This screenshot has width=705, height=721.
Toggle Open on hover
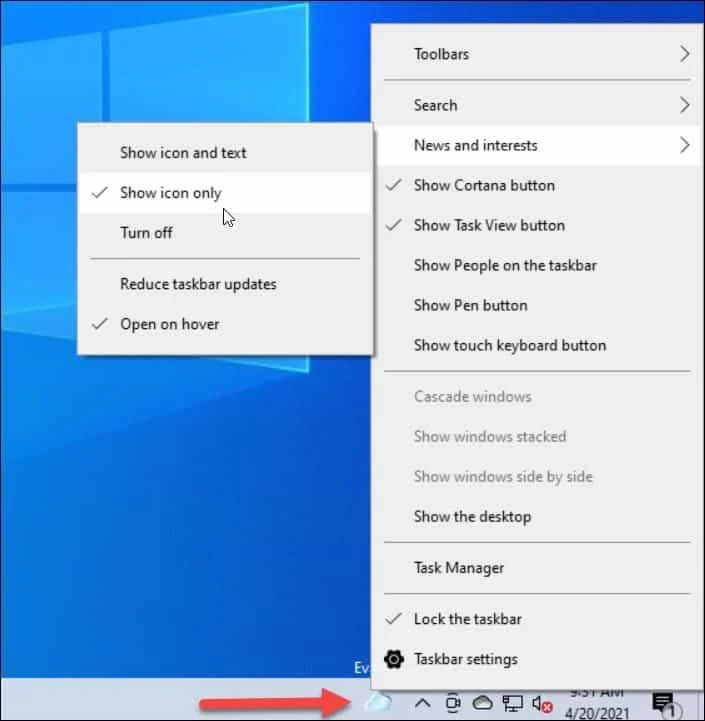225,324
